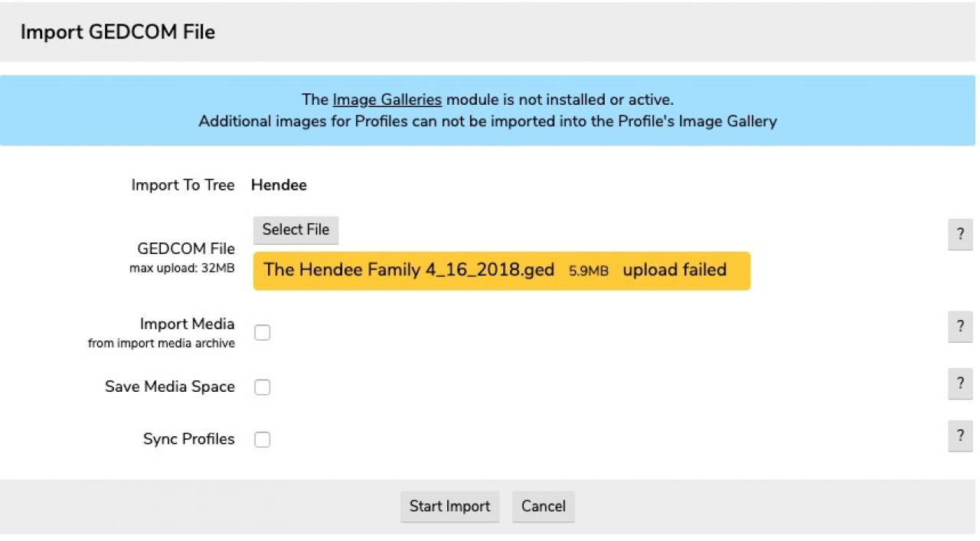Click the 'Save Media Space' label text
The height and width of the screenshot is (541, 980).
tap(170, 386)
